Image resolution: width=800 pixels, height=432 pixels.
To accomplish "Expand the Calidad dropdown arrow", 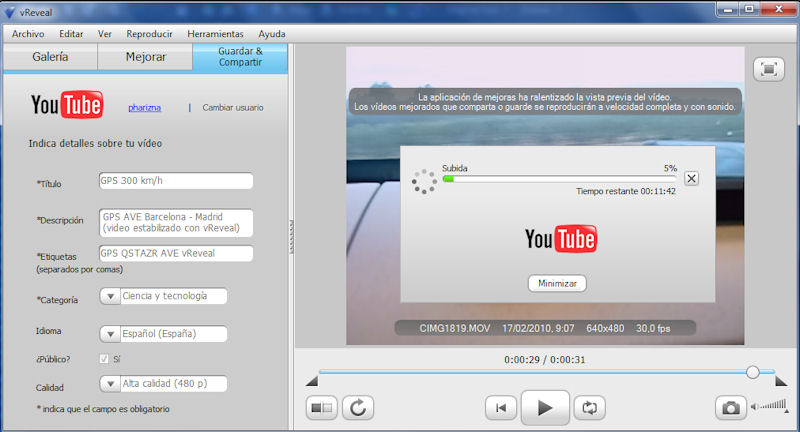I will coord(110,384).
